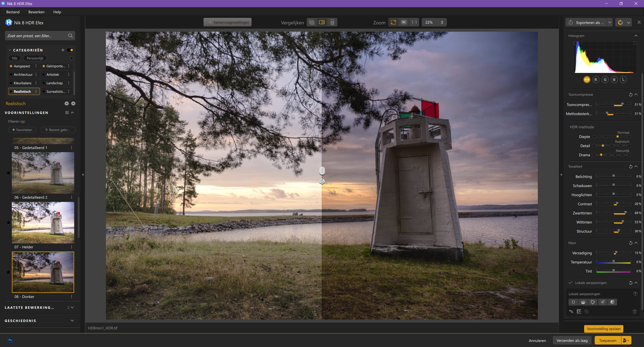The height and width of the screenshot is (347, 644).
Task: Click Annuleren
Action: [x=537, y=340]
